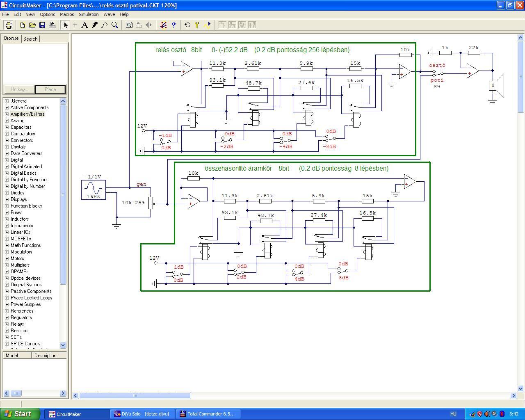
Task: Toggle the 0dB/-8dB switch in upper circuit
Action: point(331,138)
